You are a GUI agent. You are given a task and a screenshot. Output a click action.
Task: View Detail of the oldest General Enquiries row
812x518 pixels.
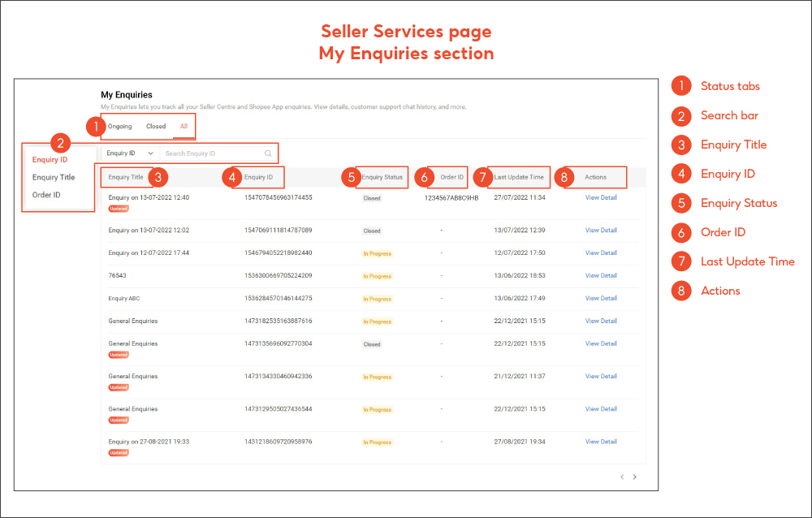point(600,409)
